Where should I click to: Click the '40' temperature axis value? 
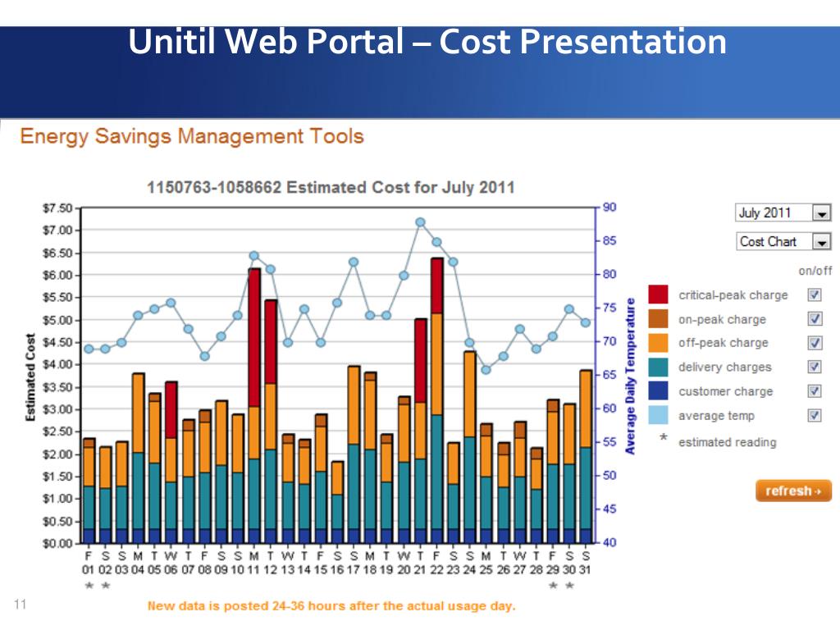click(x=609, y=543)
